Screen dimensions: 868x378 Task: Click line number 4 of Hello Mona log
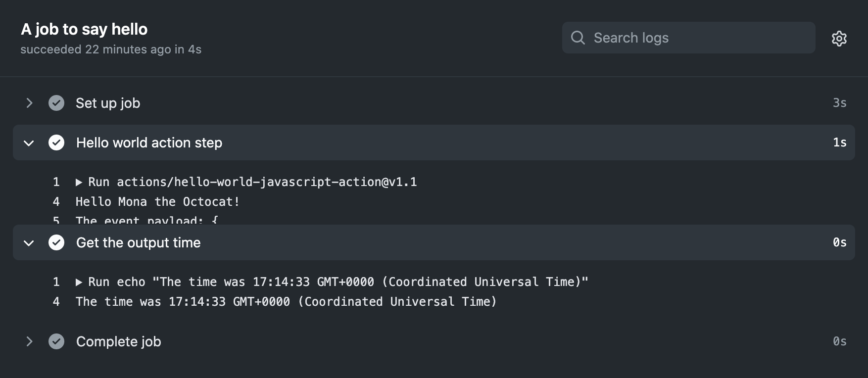(x=56, y=202)
